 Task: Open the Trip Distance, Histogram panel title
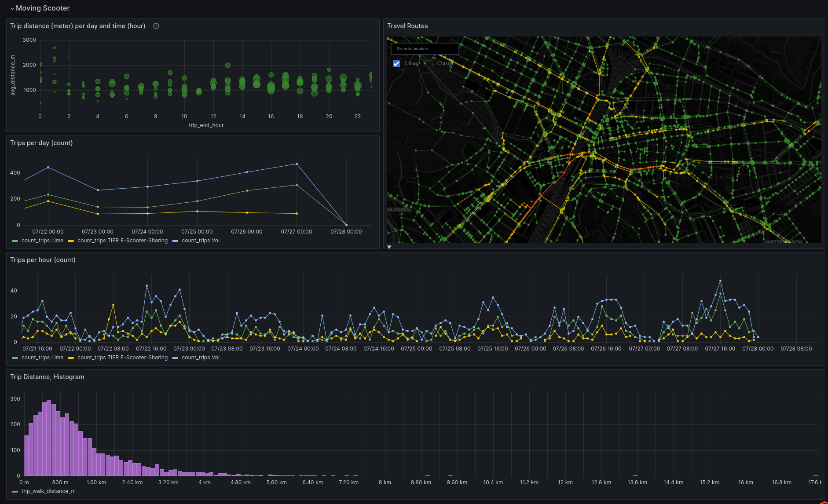(x=47, y=377)
